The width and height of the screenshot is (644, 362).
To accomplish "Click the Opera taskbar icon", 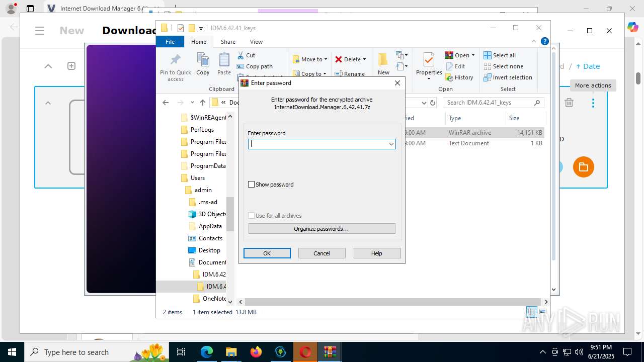I will click(x=305, y=352).
